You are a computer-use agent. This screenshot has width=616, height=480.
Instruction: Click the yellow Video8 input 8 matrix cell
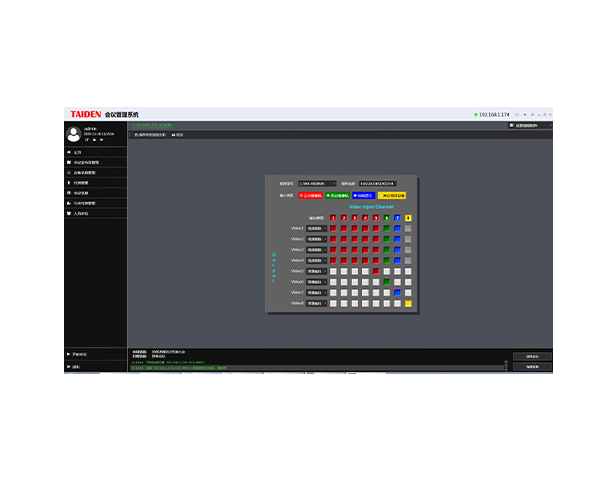point(408,303)
